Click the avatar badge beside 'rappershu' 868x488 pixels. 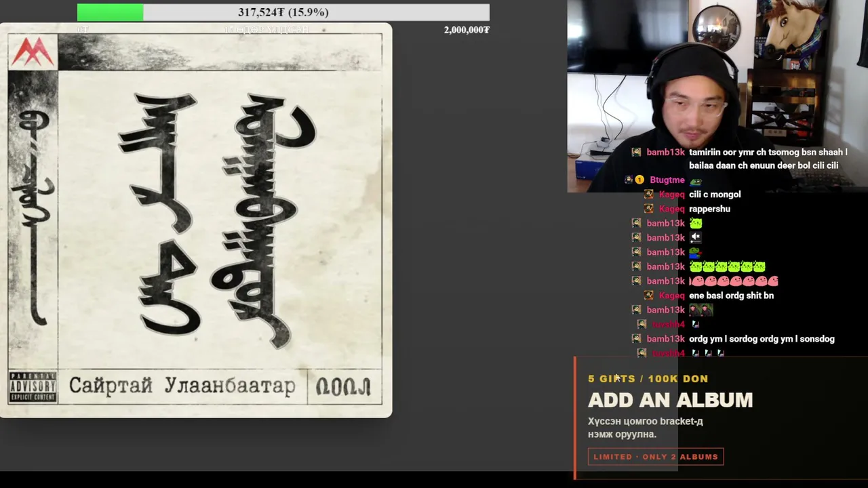coord(649,209)
